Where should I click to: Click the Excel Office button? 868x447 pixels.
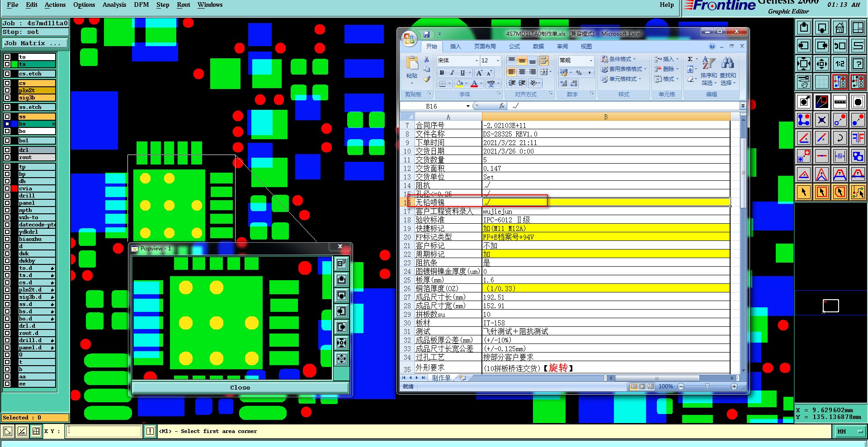point(409,38)
